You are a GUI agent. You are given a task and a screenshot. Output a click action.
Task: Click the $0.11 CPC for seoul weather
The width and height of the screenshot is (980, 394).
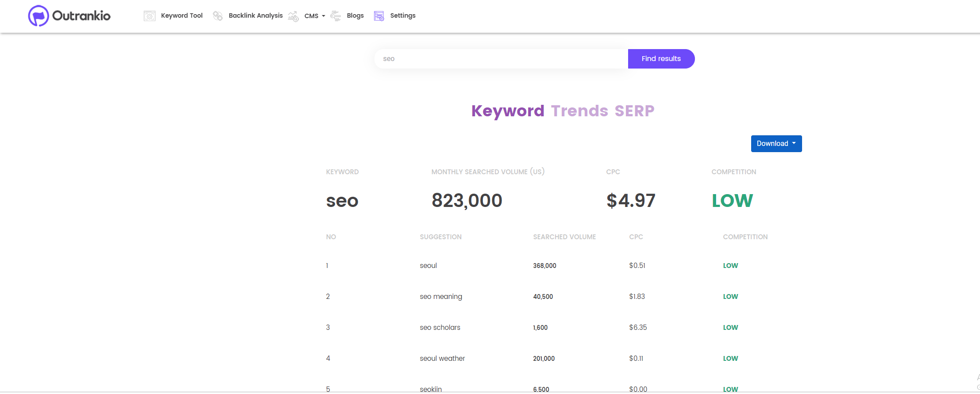pyautogui.click(x=636, y=359)
